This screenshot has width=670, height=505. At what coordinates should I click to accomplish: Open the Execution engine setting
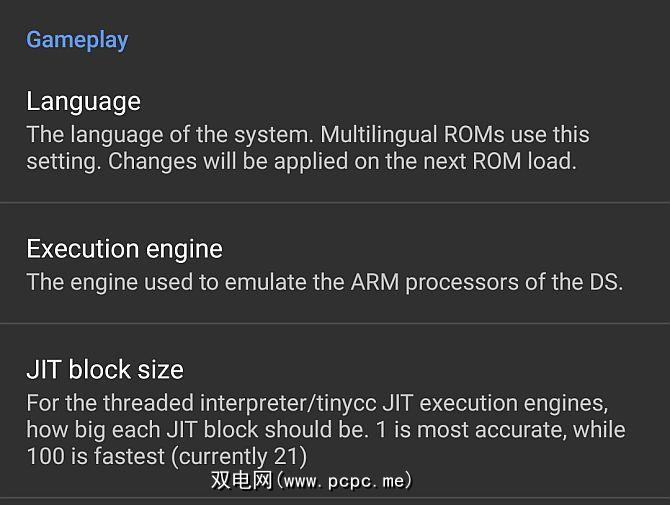tap(335, 265)
